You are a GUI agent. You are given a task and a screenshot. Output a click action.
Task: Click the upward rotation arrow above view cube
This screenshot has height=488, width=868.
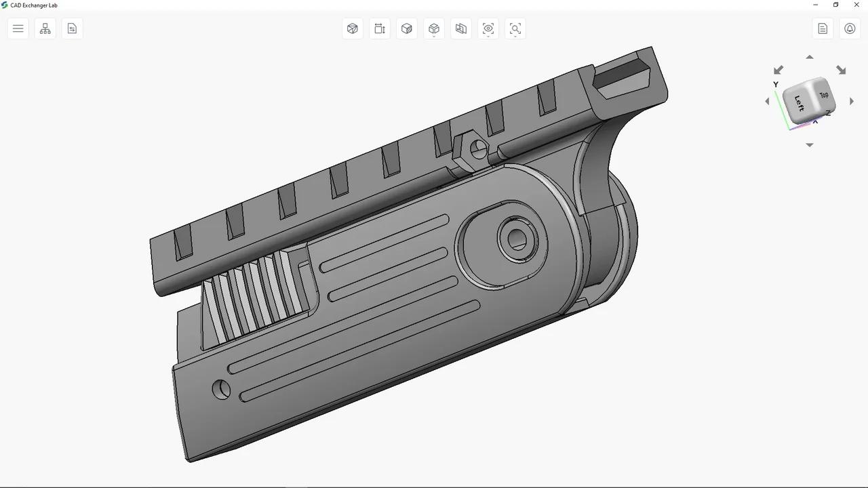(x=809, y=57)
